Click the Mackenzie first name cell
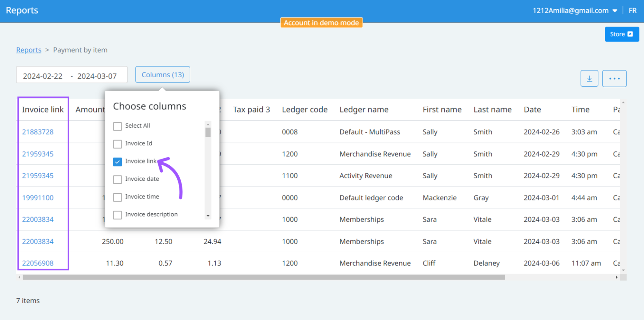 click(440, 198)
